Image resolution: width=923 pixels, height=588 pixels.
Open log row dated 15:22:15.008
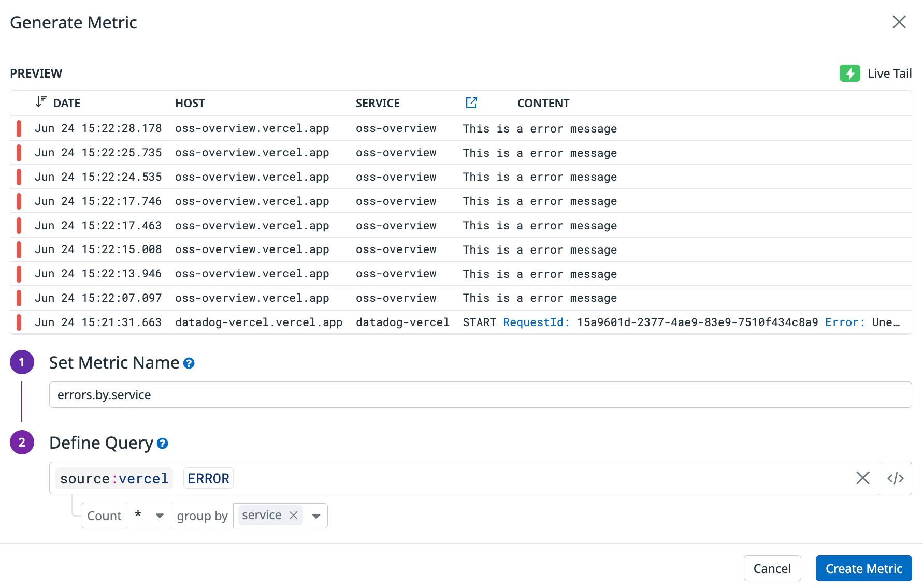coord(461,249)
